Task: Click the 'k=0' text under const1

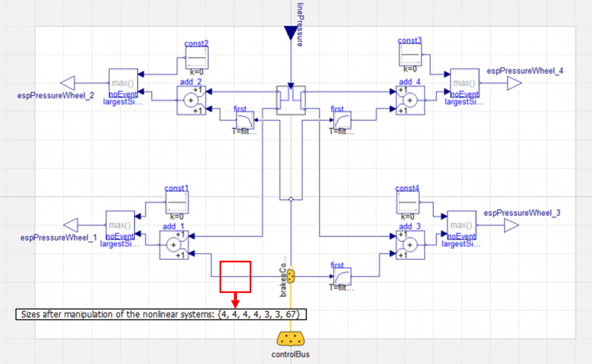Action: 177,217
